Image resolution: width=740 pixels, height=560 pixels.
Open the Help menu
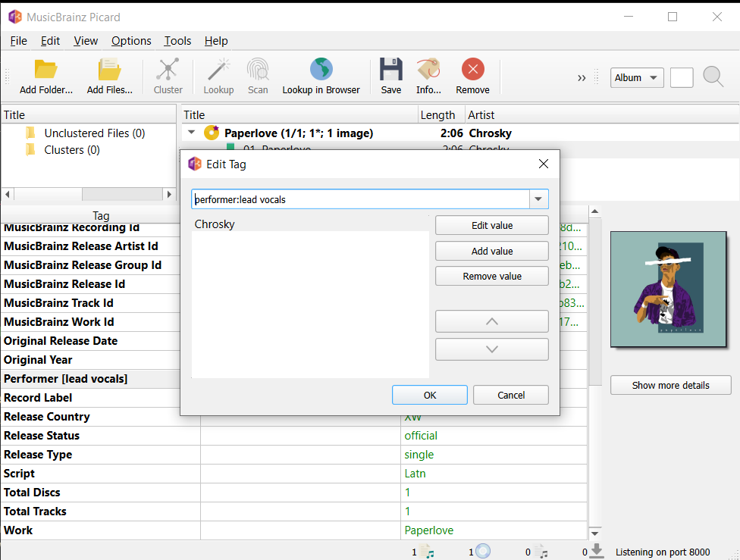coord(216,41)
